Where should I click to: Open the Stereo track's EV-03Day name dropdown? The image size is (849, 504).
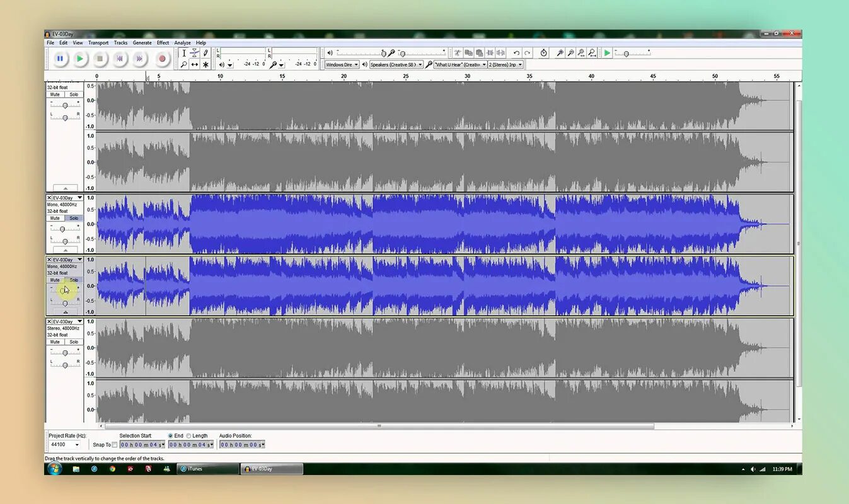[x=67, y=321]
